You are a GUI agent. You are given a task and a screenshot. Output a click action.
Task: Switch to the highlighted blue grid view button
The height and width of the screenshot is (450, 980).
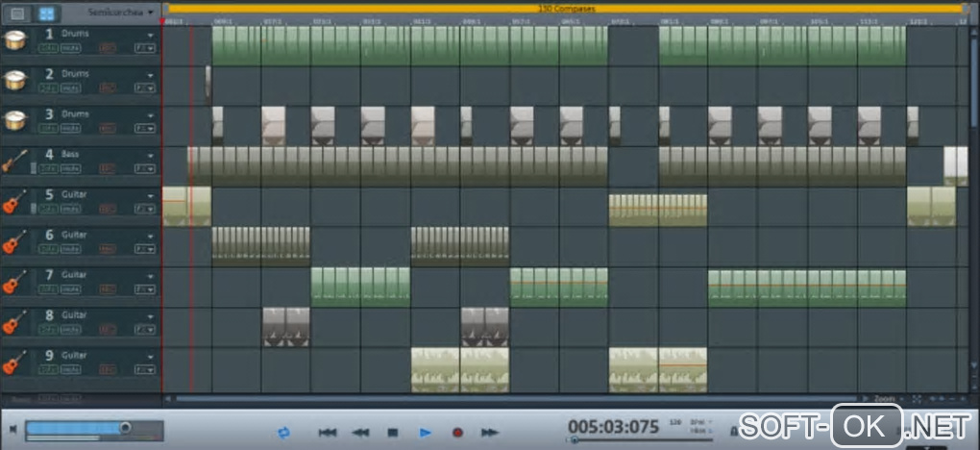[46, 13]
